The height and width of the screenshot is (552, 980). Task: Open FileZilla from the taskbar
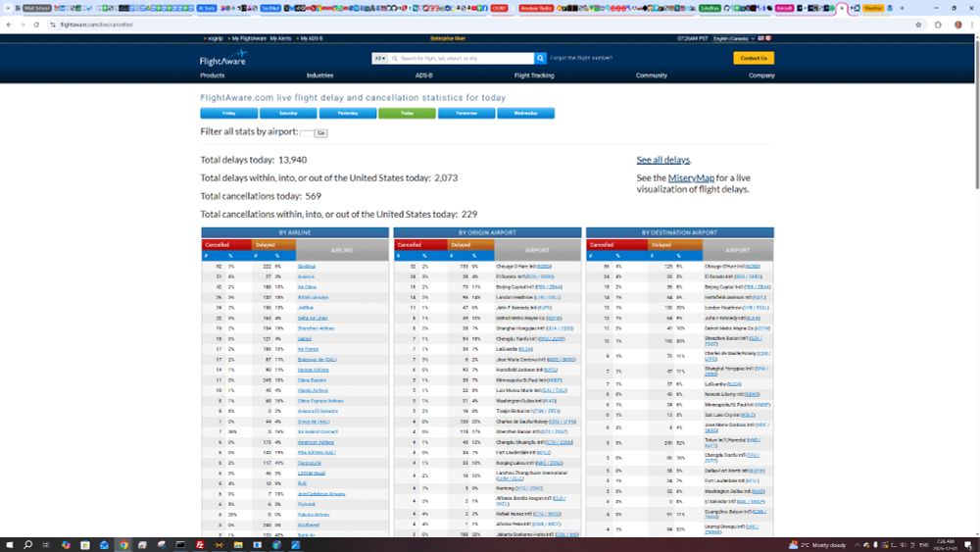point(199,545)
